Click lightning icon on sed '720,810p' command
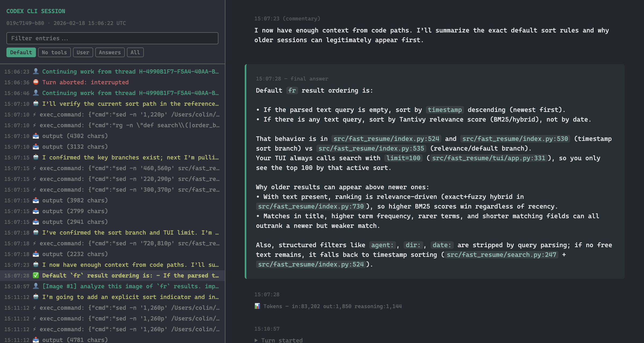 point(34,243)
